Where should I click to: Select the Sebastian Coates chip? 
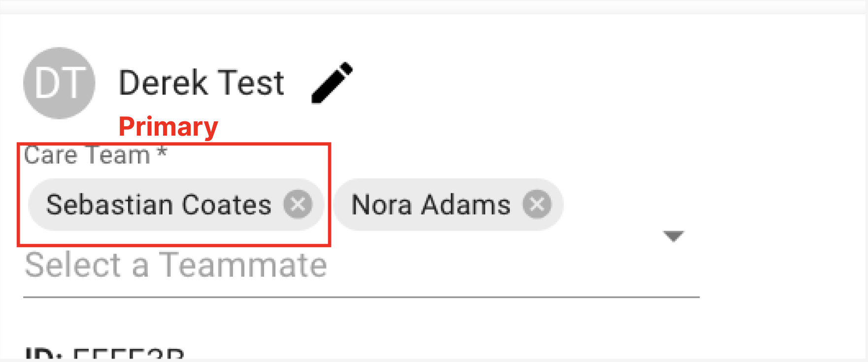[158, 204]
